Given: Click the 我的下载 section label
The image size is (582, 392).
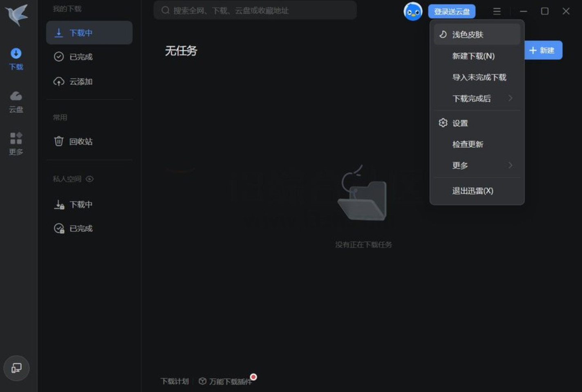Looking at the screenshot, I should (67, 9).
